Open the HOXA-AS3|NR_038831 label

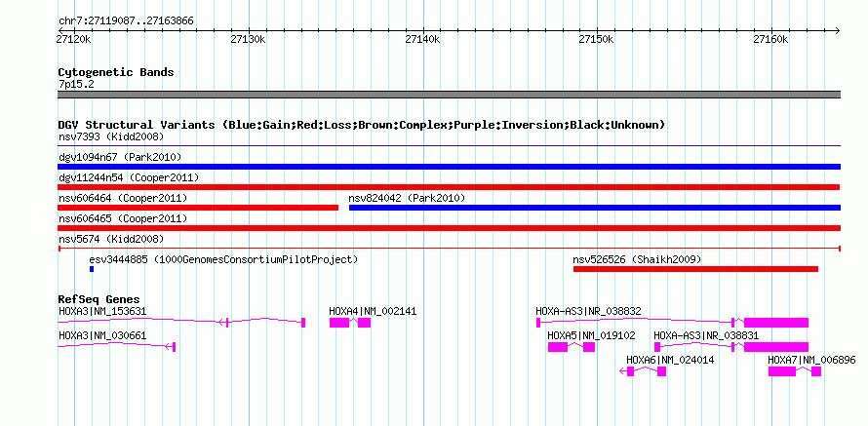pyautogui.click(x=706, y=335)
